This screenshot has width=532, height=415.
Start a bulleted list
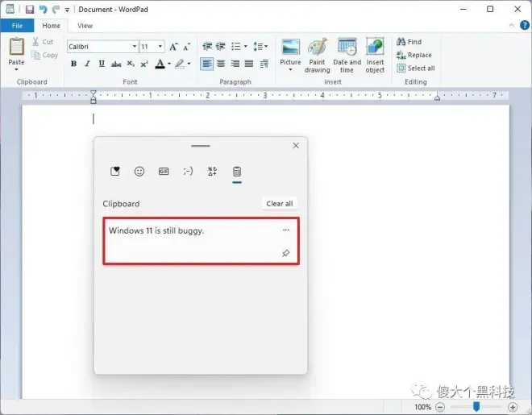[x=236, y=46]
